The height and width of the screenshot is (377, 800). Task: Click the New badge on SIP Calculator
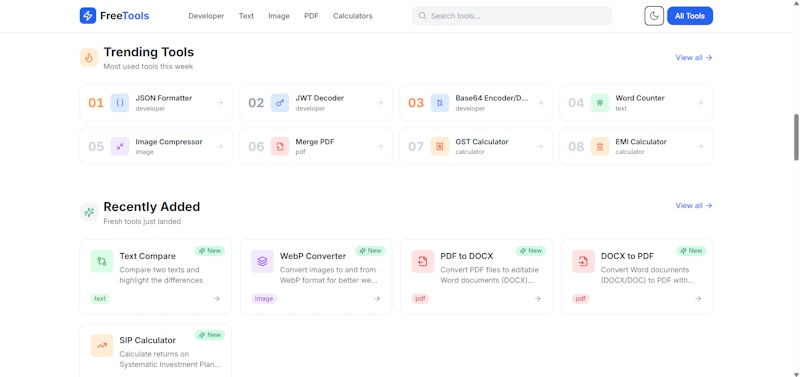pyautogui.click(x=210, y=335)
